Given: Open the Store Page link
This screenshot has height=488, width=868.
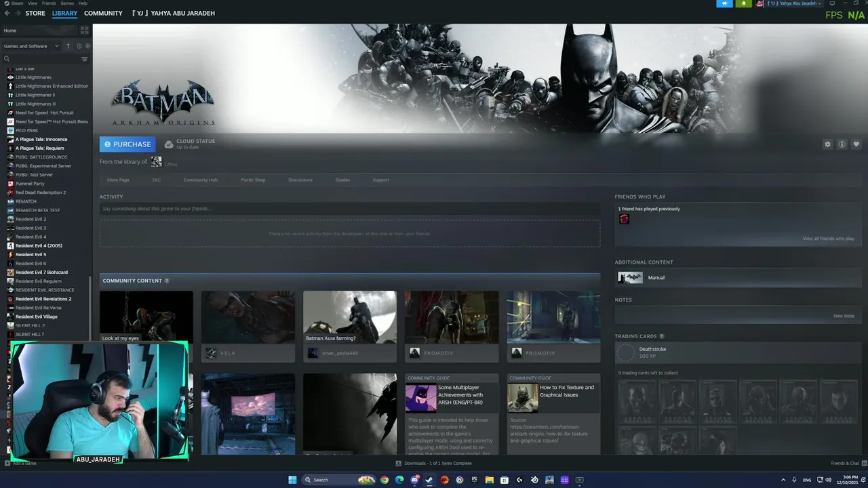Looking at the screenshot, I should (118, 180).
